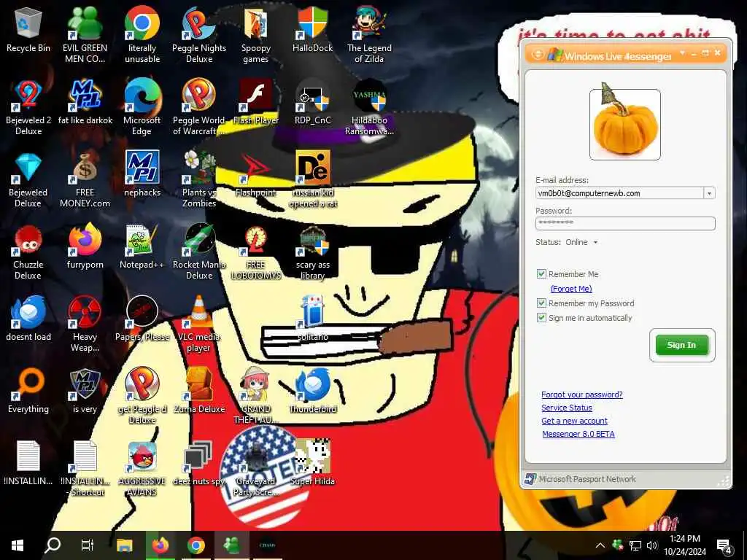Open Super Hilda desktop icon
Screen dimensions: 747x560
(312, 463)
